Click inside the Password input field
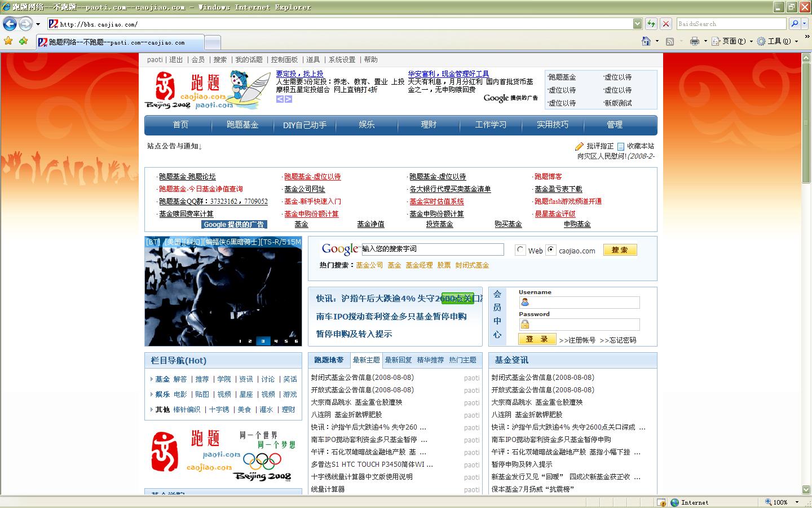Image resolution: width=812 pixels, height=508 pixels. 579,325
